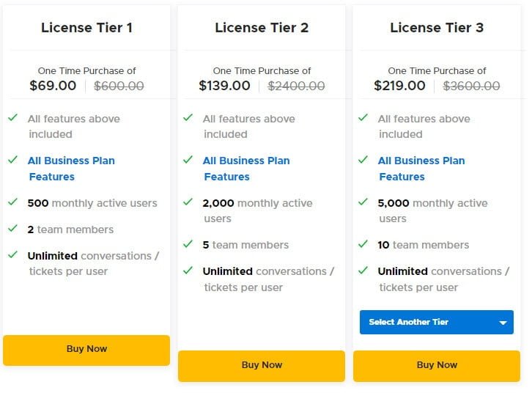Click checkmark beside 500 monthly active users
532x393 pixels.
click(x=13, y=202)
